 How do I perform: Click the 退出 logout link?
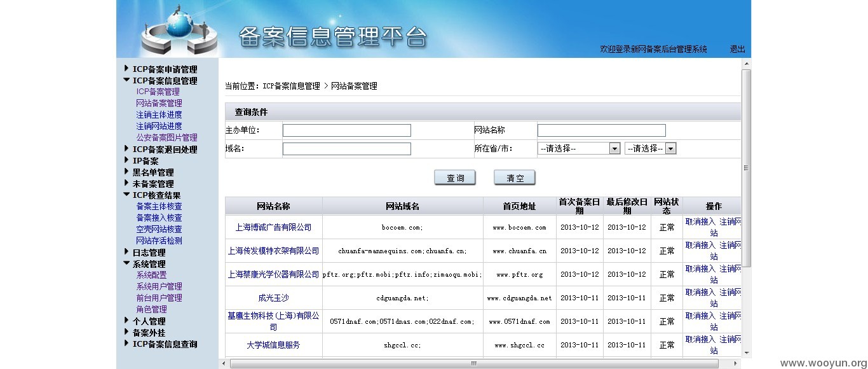point(737,49)
